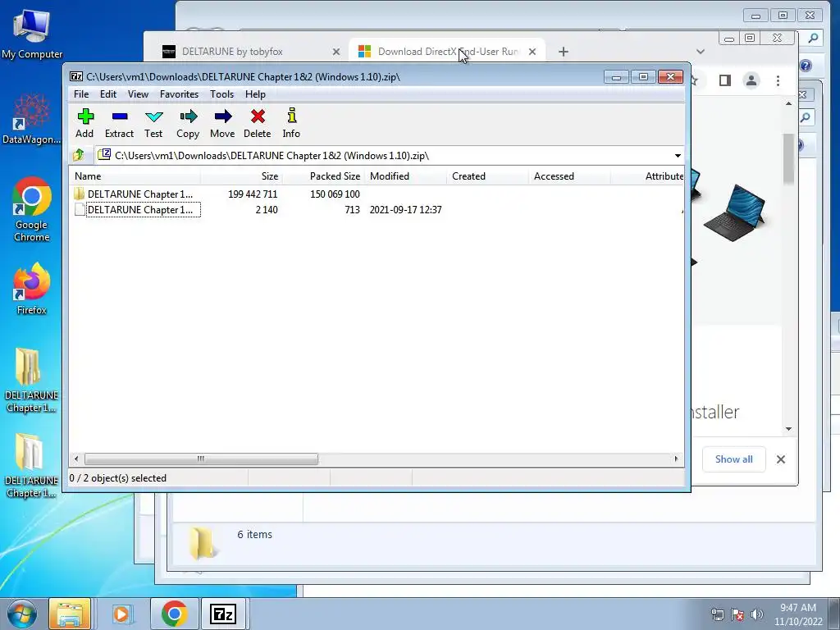Open the My Computer desktop icon
The height and width of the screenshot is (630, 840).
(32, 34)
